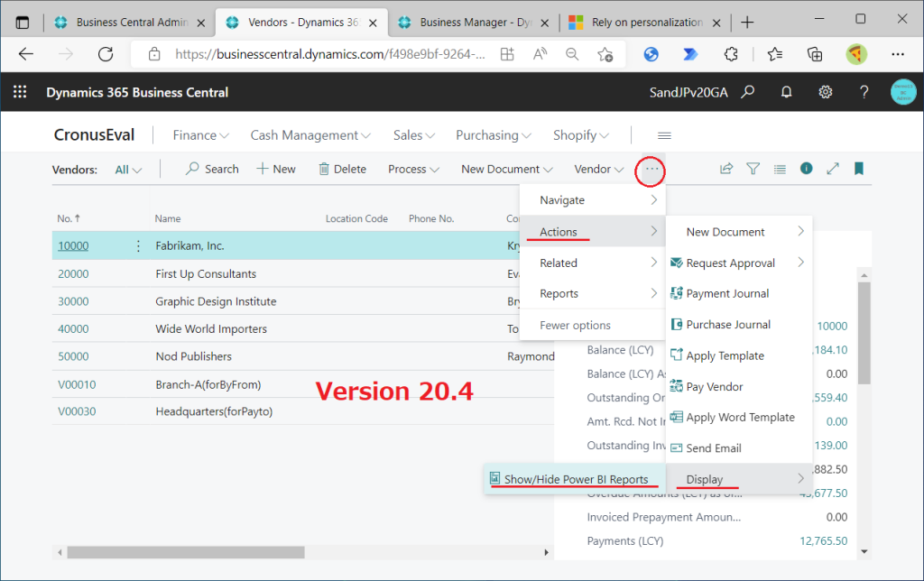
Task: Expand the Shopify menu
Action: click(x=580, y=135)
